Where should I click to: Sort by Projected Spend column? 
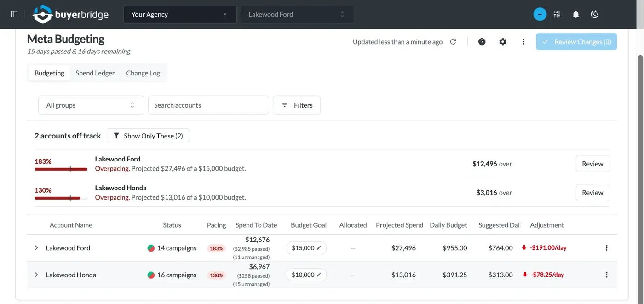pos(399,225)
